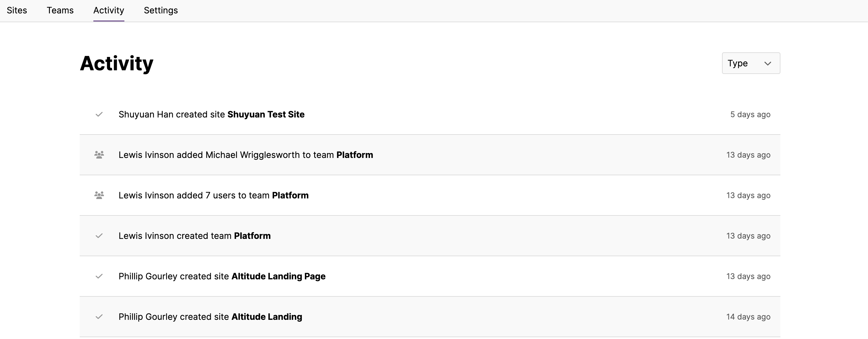
Task: Click timestamp on Altitude Landing Page entry
Action: click(x=748, y=276)
